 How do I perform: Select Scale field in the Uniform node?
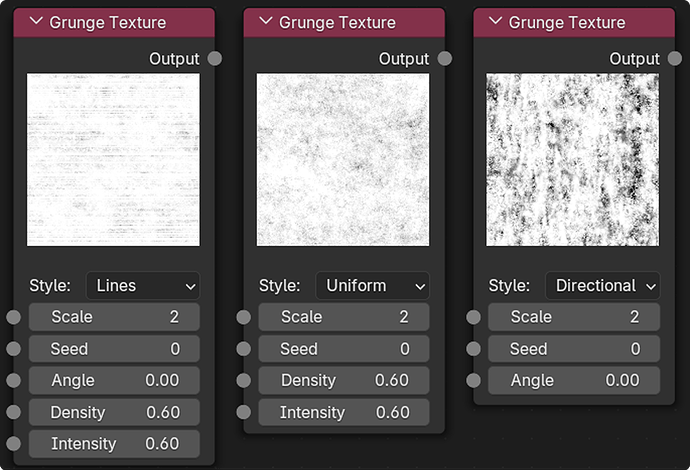344,317
